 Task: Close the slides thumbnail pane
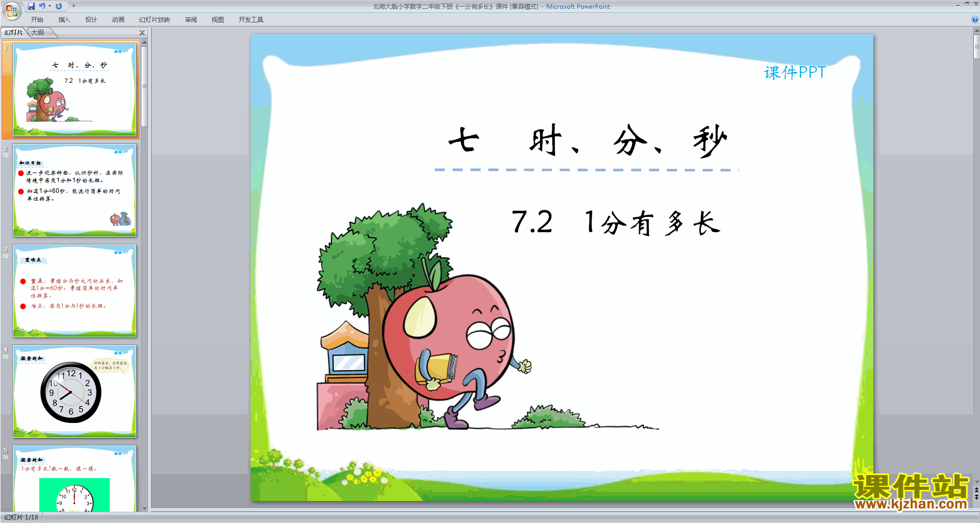click(x=142, y=33)
